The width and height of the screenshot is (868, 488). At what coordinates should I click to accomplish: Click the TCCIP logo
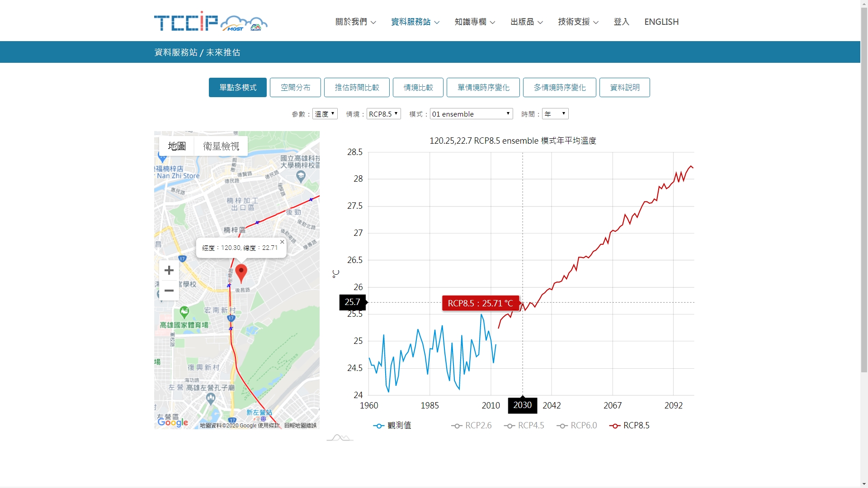(210, 22)
